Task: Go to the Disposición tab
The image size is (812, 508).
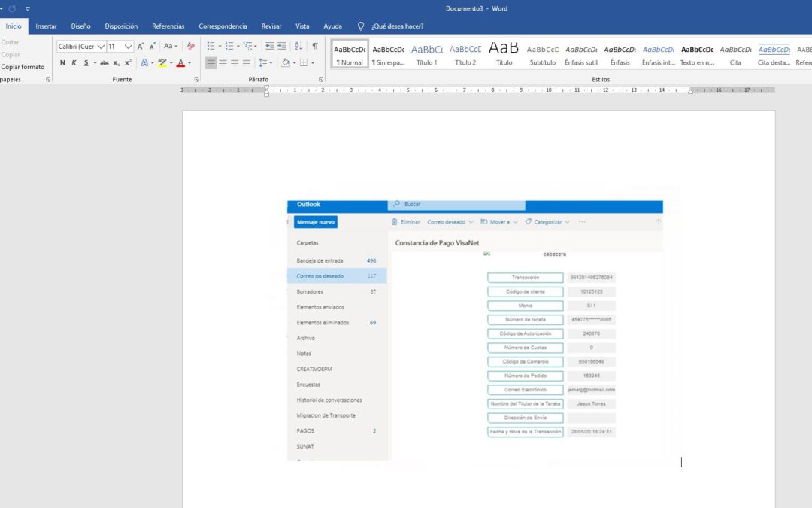Action: tap(121, 26)
